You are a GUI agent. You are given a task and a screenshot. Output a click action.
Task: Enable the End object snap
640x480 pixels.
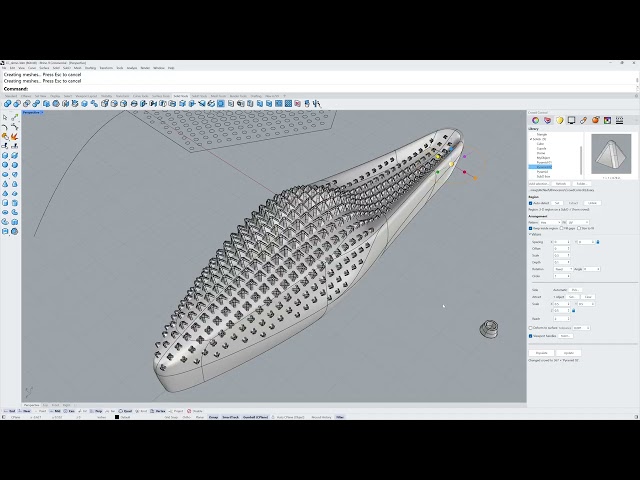11,411
